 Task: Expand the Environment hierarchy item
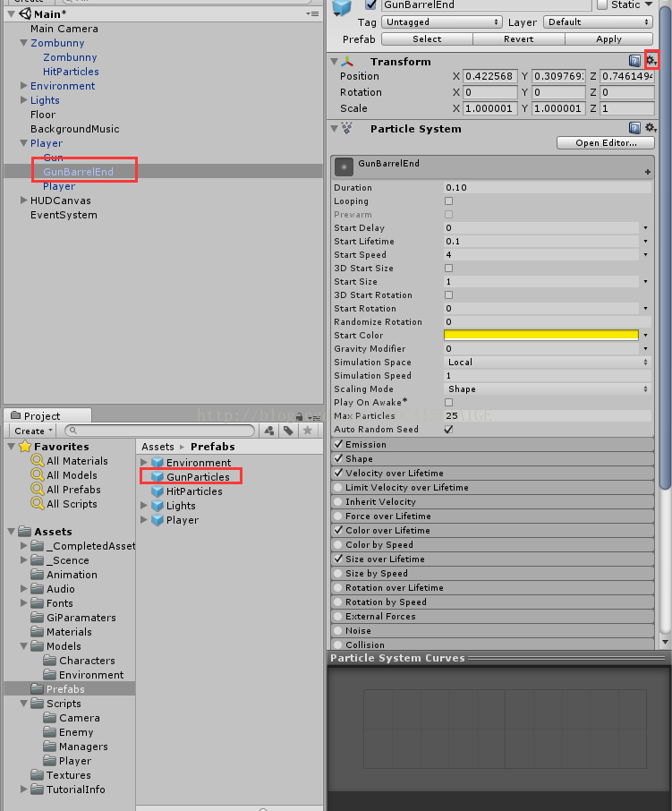click(23, 85)
